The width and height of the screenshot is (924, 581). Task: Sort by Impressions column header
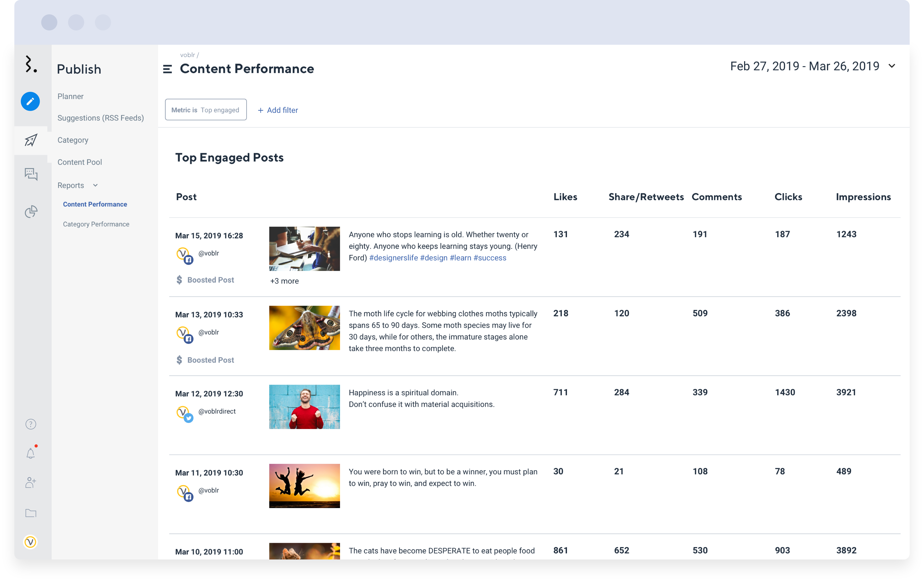863,197
